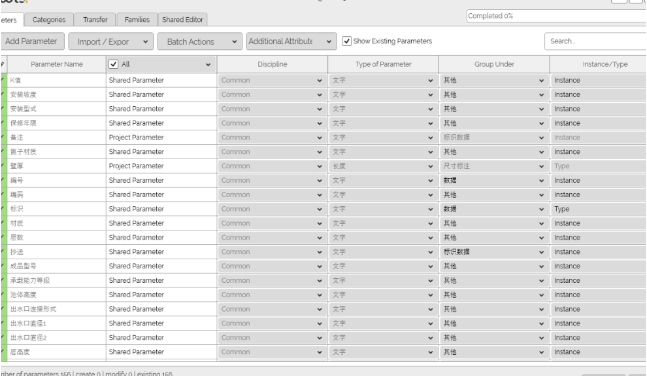Open the Batch Actions dropdown
The image size is (647, 376).
coord(200,42)
